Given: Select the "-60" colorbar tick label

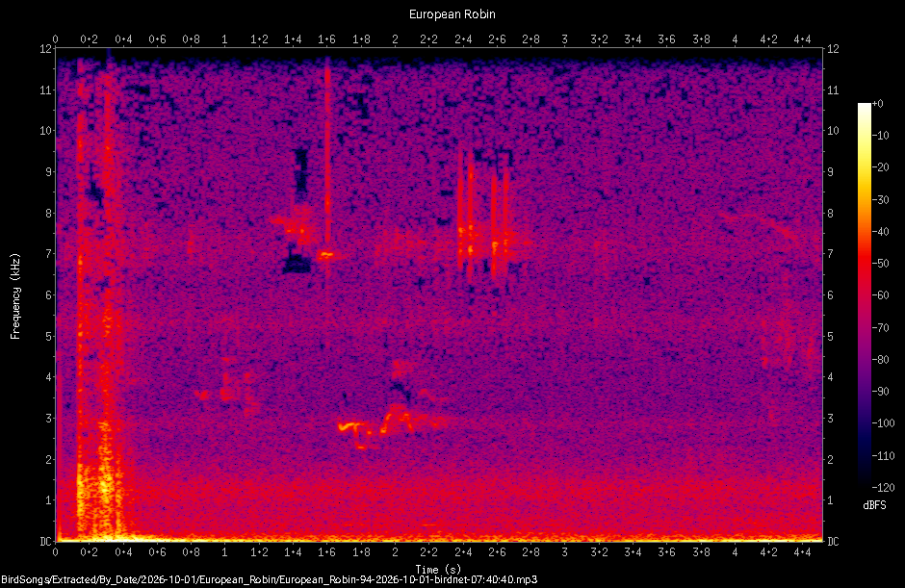Looking at the screenshot, I should point(880,295).
